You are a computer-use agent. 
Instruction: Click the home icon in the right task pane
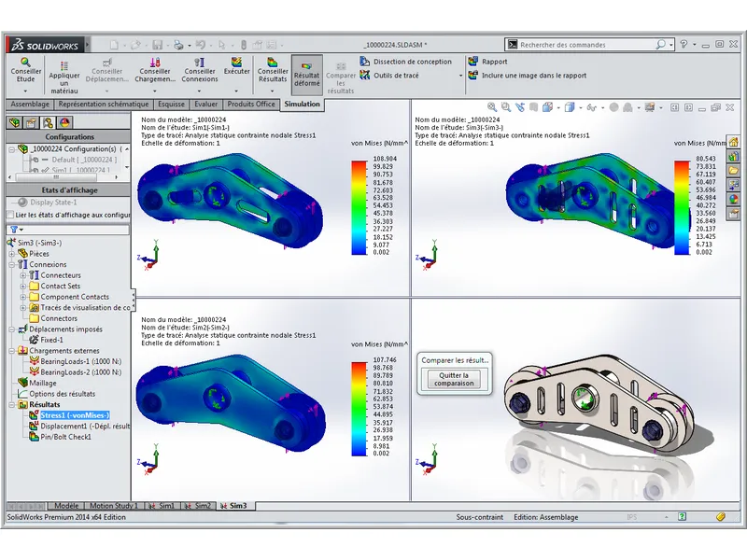pyautogui.click(x=734, y=142)
